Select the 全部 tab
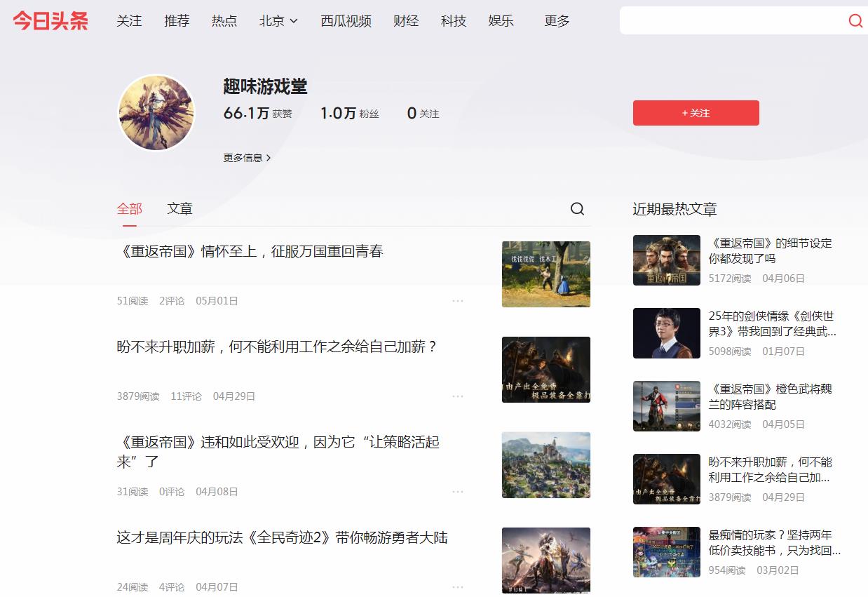 [129, 209]
